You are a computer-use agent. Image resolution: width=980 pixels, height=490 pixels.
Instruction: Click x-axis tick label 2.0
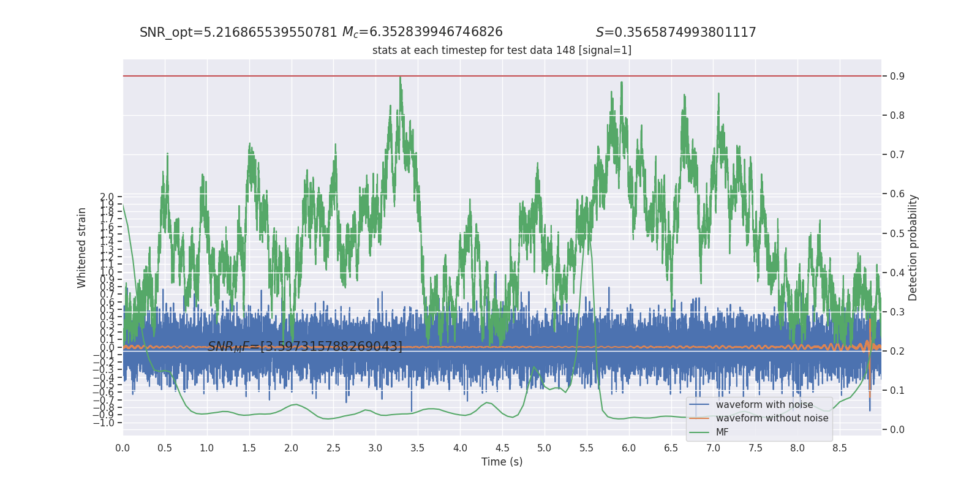point(291,448)
